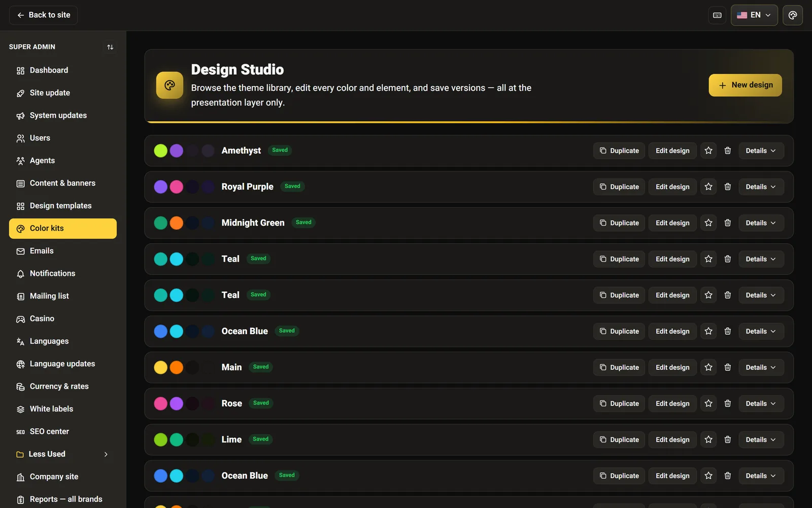Click the Agents icon in the sidebar
812x508 pixels.
[x=20, y=161]
